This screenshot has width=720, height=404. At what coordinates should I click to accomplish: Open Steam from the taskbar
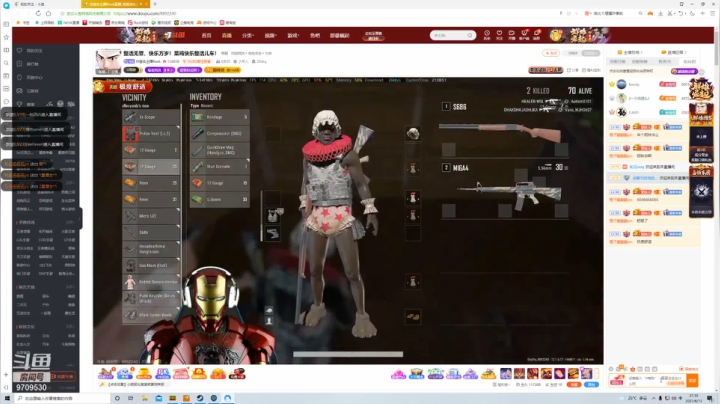point(200,398)
